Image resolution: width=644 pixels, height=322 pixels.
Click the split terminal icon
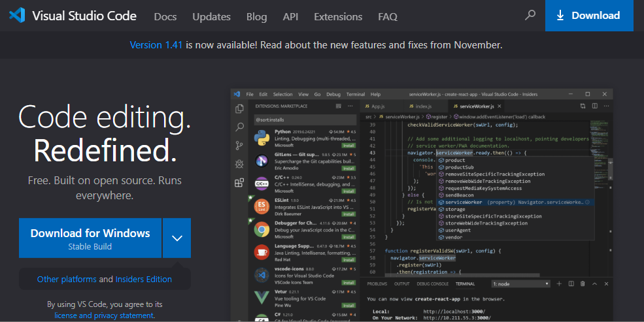click(571, 283)
